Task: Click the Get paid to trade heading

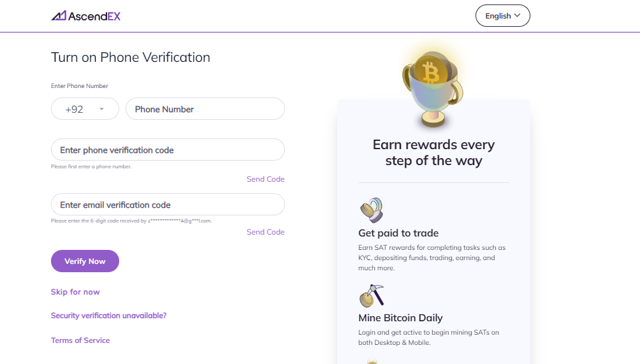Action: pos(398,233)
